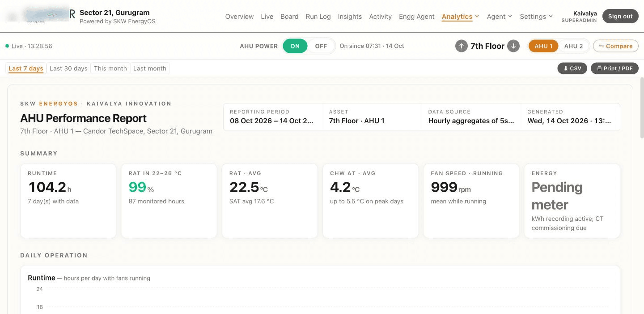Click the Runtime 104.2 h card
This screenshot has width=644, height=314.
(x=68, y=201)
